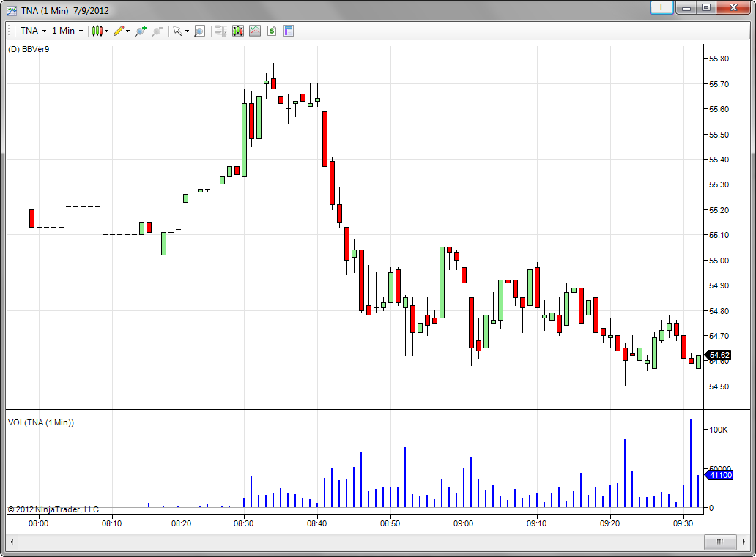Open the 1 Min interval dropdown
Image resolution: width=756 pixels, height=557 pixels.
67,31
